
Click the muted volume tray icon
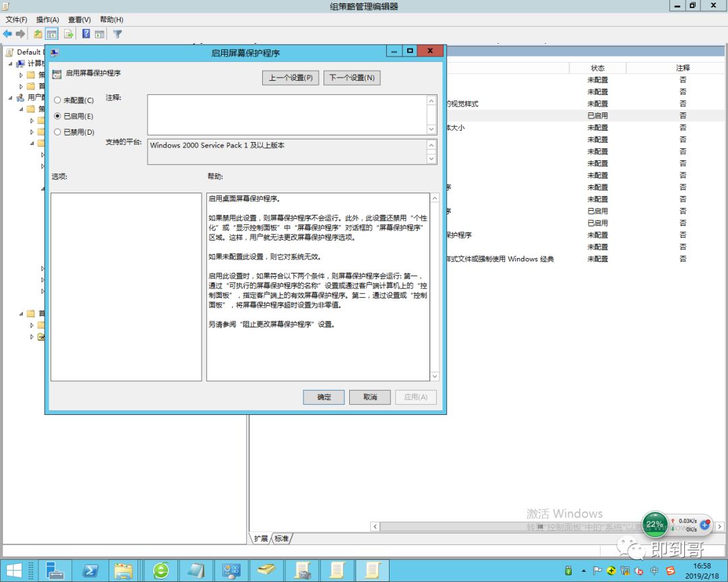639,571
